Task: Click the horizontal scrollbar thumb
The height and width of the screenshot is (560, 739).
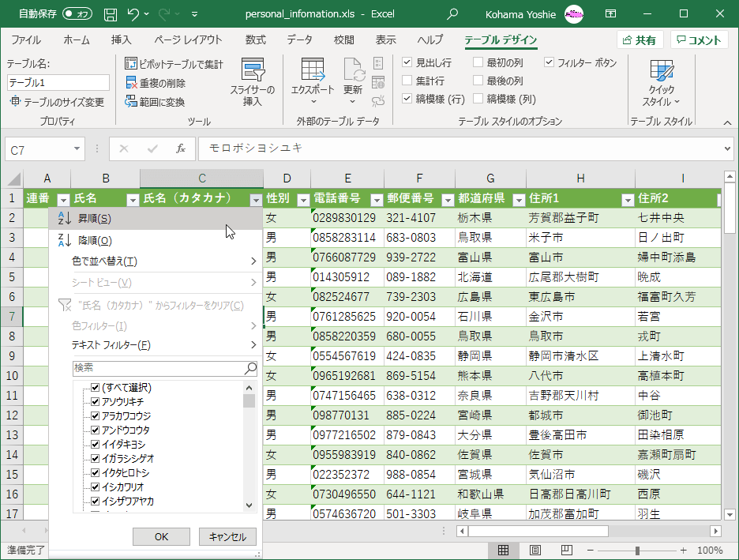Action: [538, 532]
